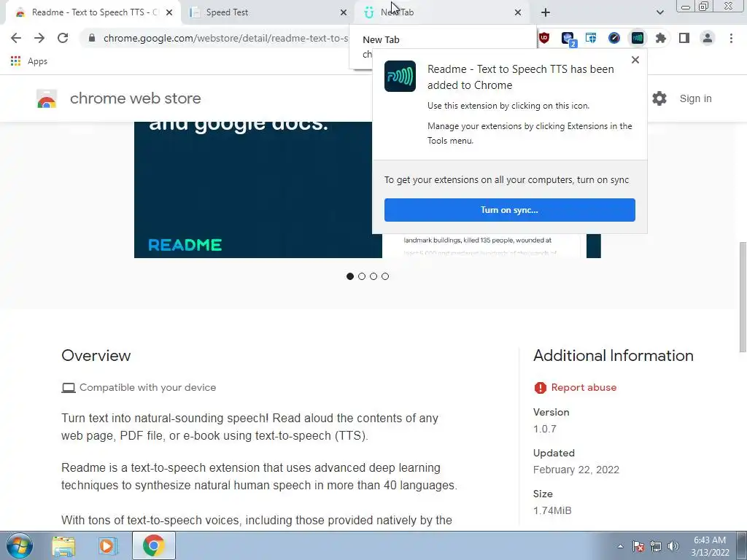The width and height of the screenshot is (747, 560).
Task: Open the round speedometer extension icon
Action: (614, 38)
